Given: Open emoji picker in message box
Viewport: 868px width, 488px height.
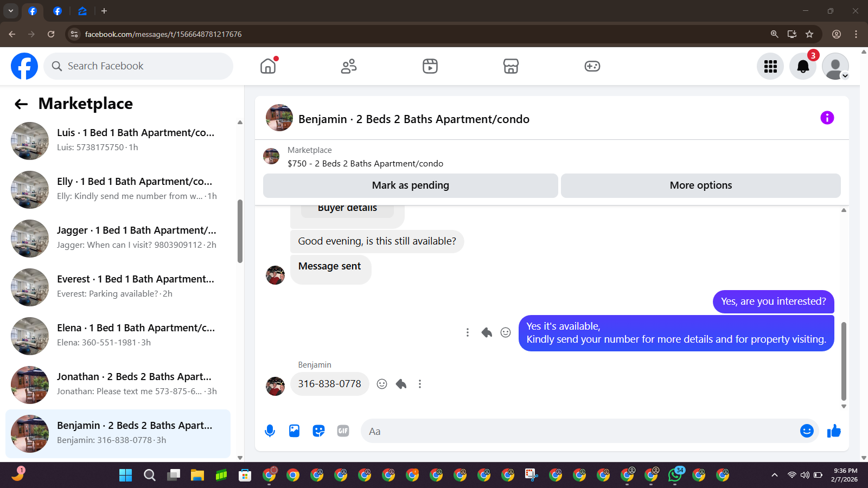Looking at the screenshot, I should [x=807, y=431].
